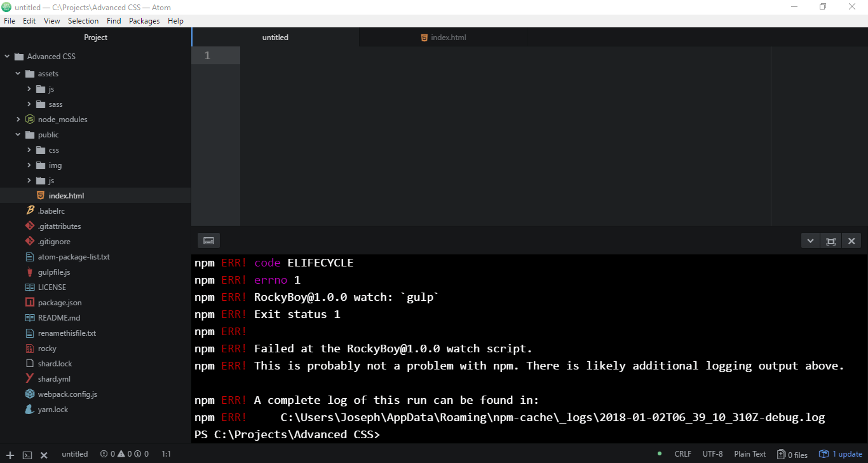Viewport: 868px width, 463px height.
Task: Click the Babel icon beside .babelrc
Action: click(29, 211)
